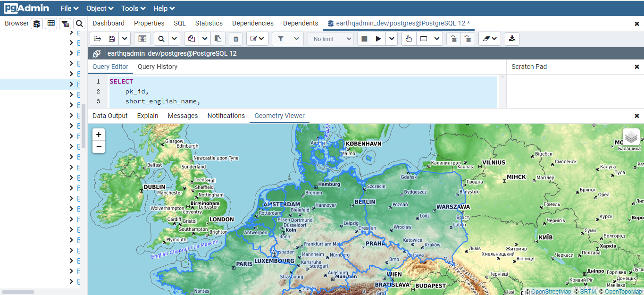The height and width of the screenshot is (295, 644).
Task: Open the File menu
Action: click(69, 8)
